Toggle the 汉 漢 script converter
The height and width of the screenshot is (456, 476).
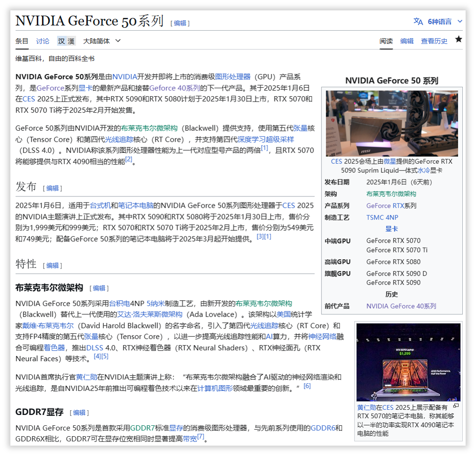coord(66,41)
